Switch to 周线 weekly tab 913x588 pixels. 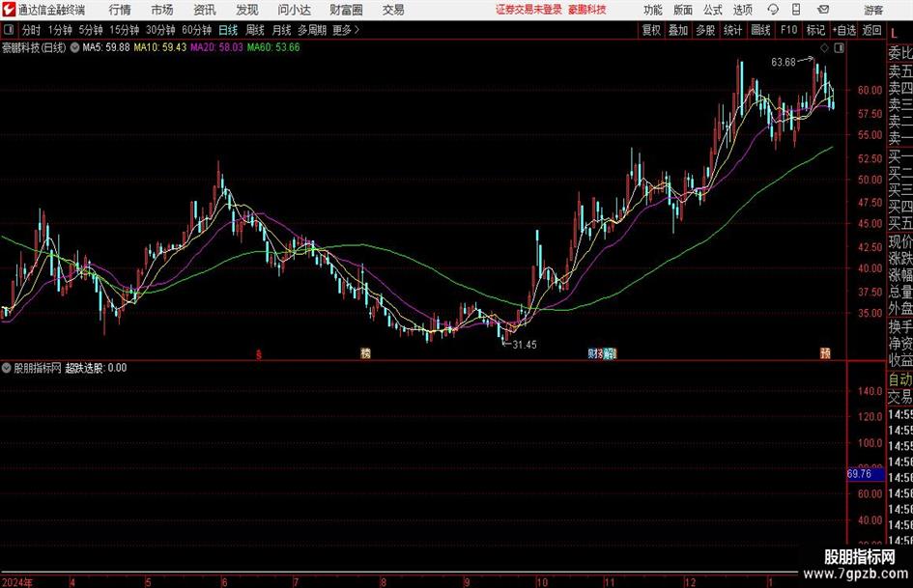(254, 30)
